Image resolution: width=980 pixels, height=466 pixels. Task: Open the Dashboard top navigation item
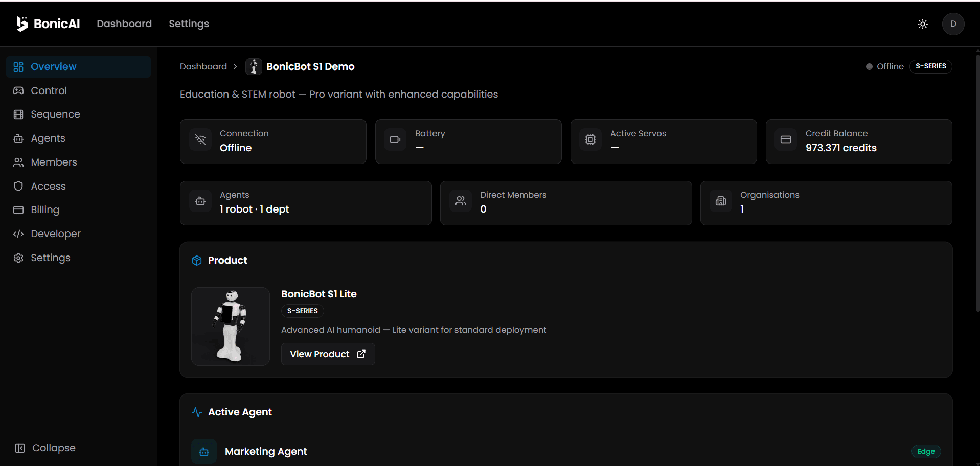pyautogui.click(x=124, y=24)
